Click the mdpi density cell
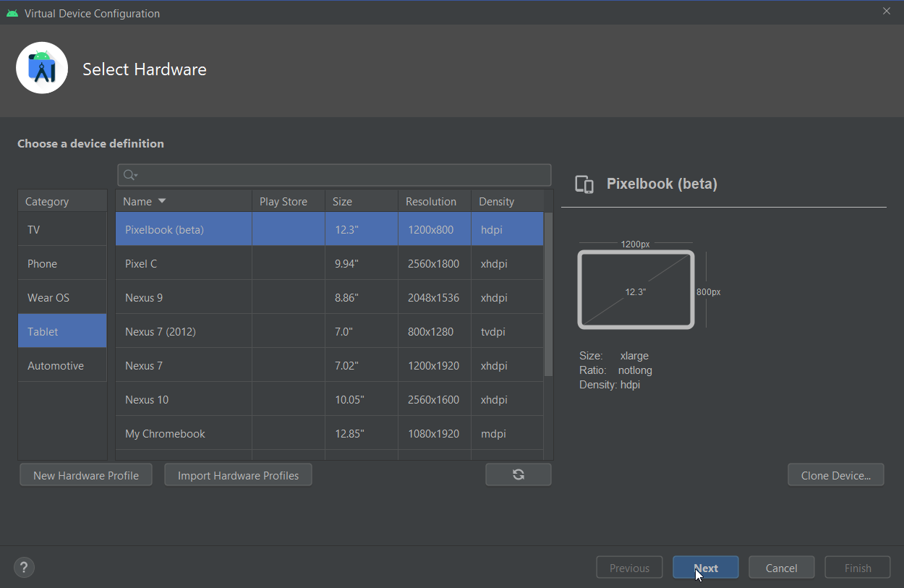The height and width of the screenshot is (588, 904). pos(507,433)
